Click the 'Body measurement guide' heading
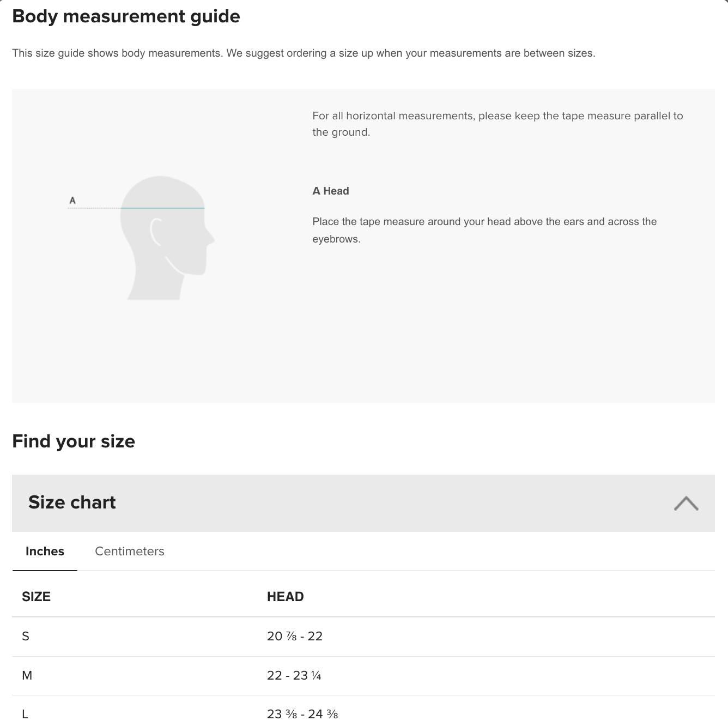 (126, 16)
